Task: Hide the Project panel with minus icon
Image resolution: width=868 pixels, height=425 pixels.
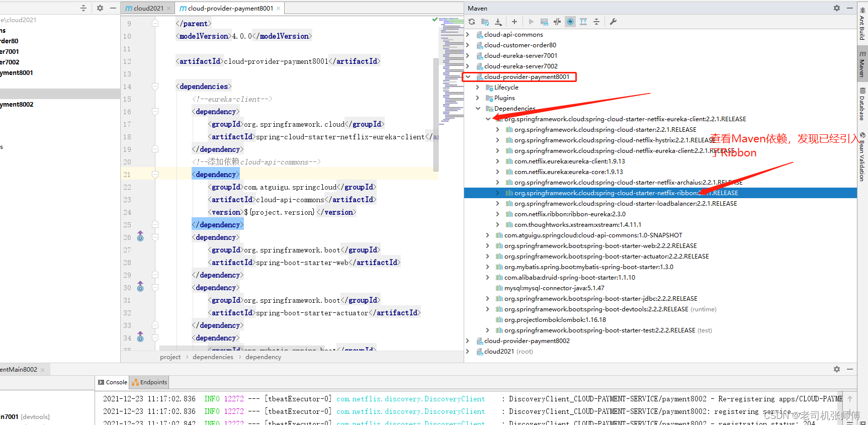Action: [x=113, y=8]
